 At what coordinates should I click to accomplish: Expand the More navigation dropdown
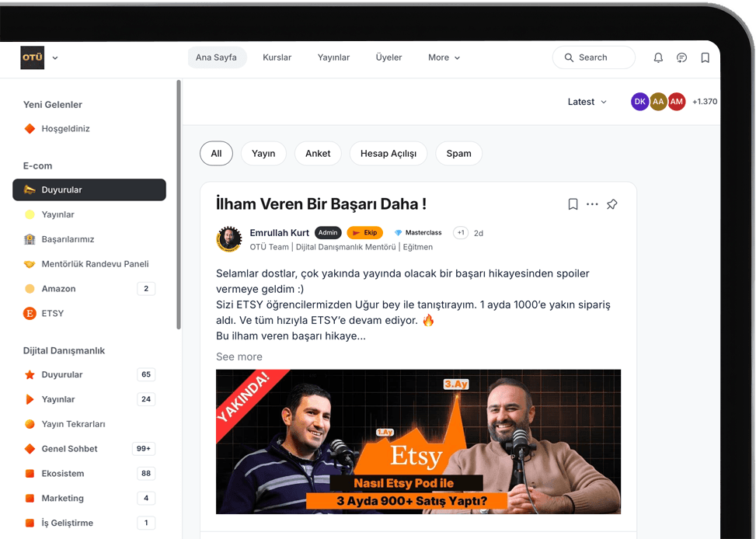(x=444, y=57)
